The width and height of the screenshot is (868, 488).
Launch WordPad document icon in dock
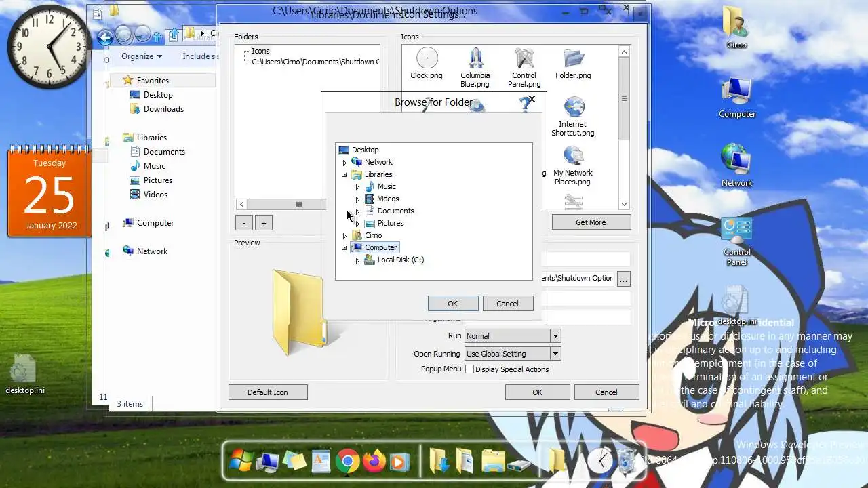tap(320, 462)
